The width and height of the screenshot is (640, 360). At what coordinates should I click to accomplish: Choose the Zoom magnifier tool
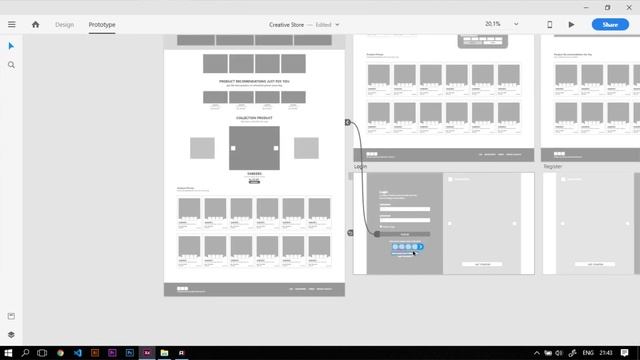11,65
